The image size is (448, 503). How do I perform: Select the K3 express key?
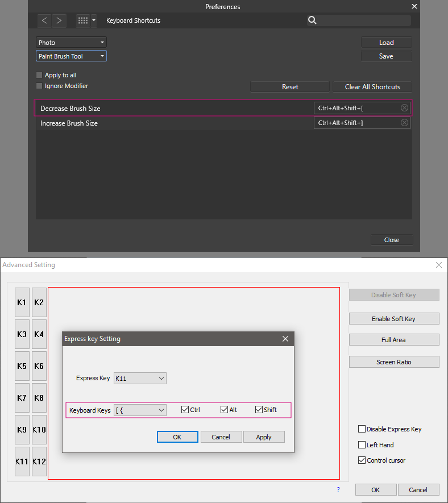pos(22,334)
